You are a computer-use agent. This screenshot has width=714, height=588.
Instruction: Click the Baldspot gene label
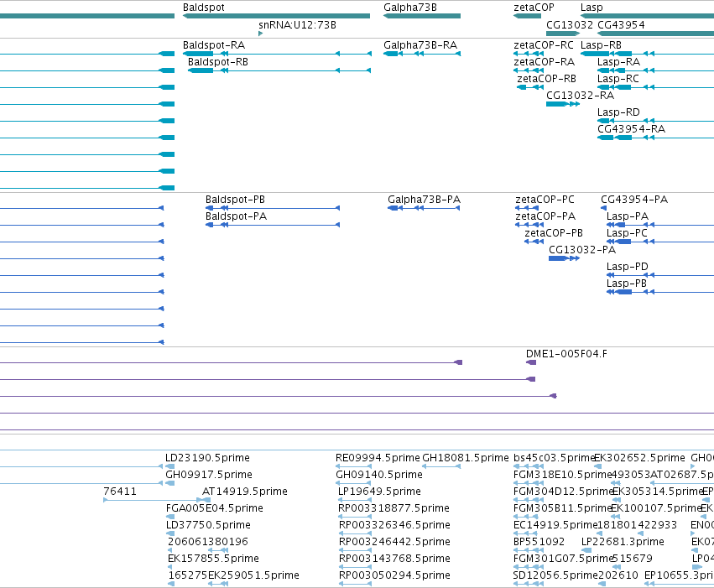[204, 8]
